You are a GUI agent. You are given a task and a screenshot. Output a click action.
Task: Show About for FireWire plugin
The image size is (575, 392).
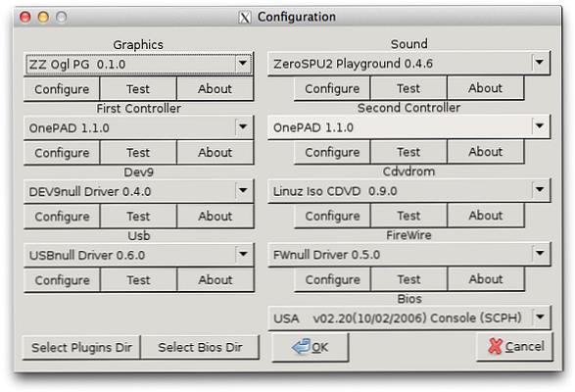(486, 279)
